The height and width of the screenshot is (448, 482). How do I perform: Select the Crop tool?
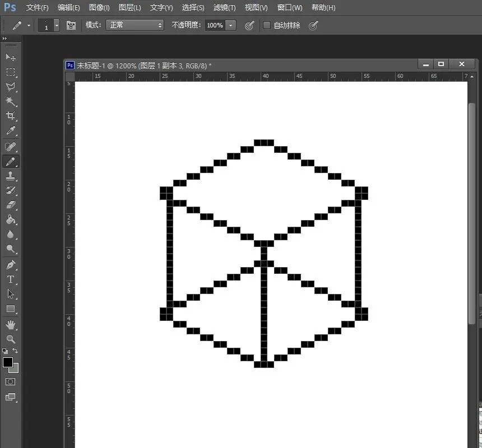point(11,116)
